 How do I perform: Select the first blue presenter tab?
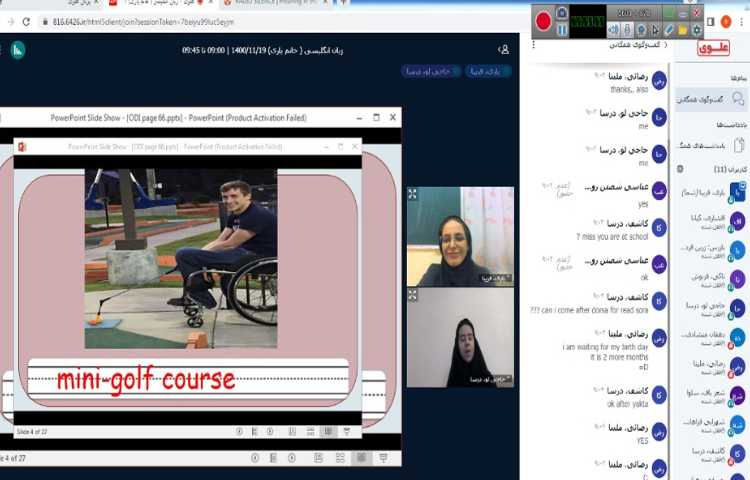pyautogui.click(x=488, y=72)
